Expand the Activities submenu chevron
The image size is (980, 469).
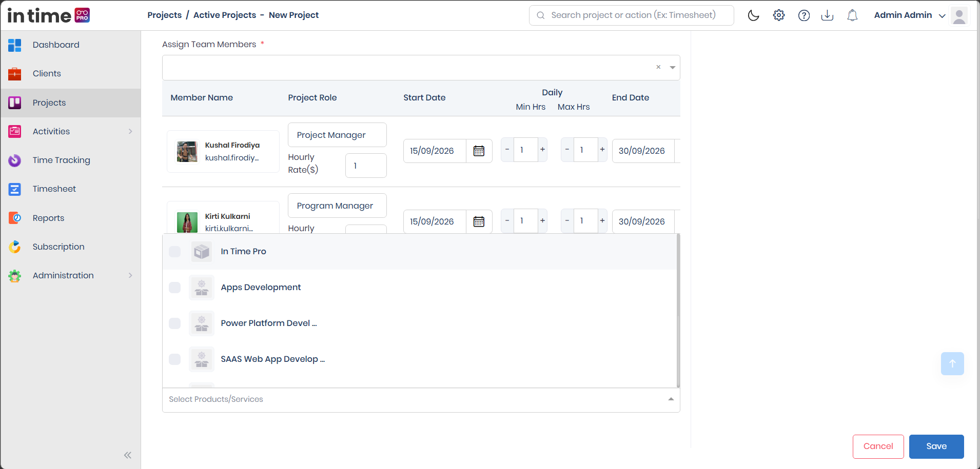point(130,131)
